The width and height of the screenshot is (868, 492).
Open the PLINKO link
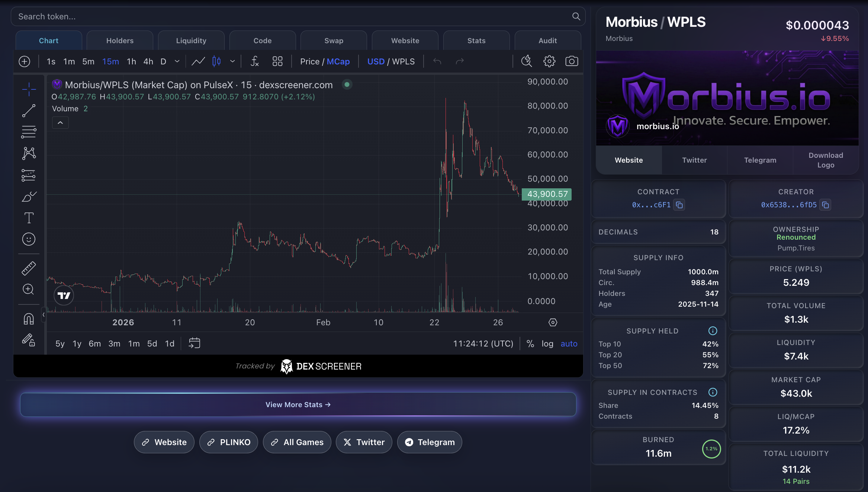[228, 442]
